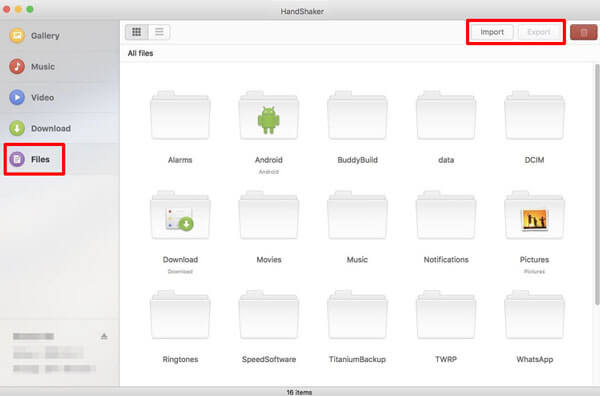
Task: Click the Music sidebar label
Action: [43, 67]
